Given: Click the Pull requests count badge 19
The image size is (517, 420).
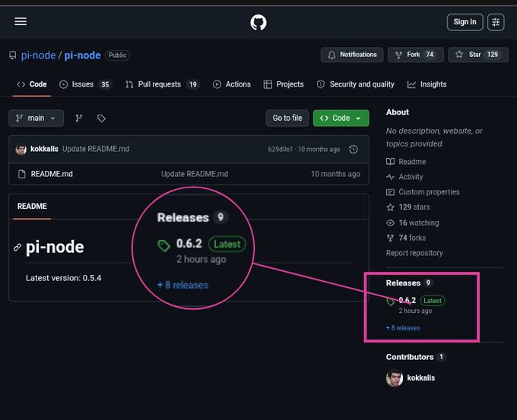Looking at the screenshot, I should pyautogui.click(x=193, y=84).
